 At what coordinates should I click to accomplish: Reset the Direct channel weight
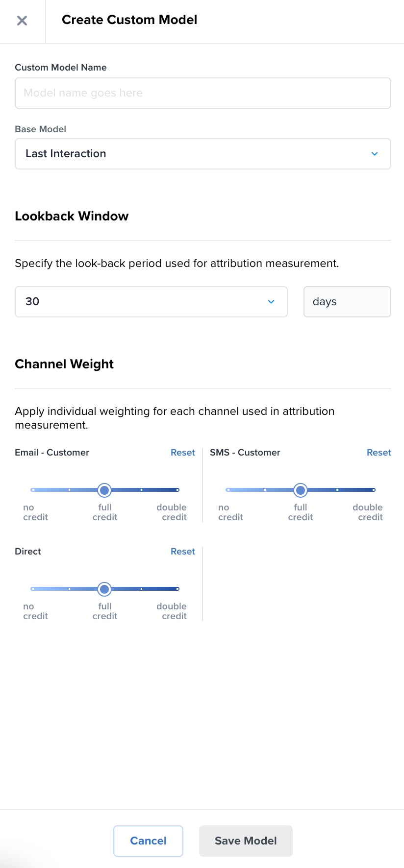182,552
